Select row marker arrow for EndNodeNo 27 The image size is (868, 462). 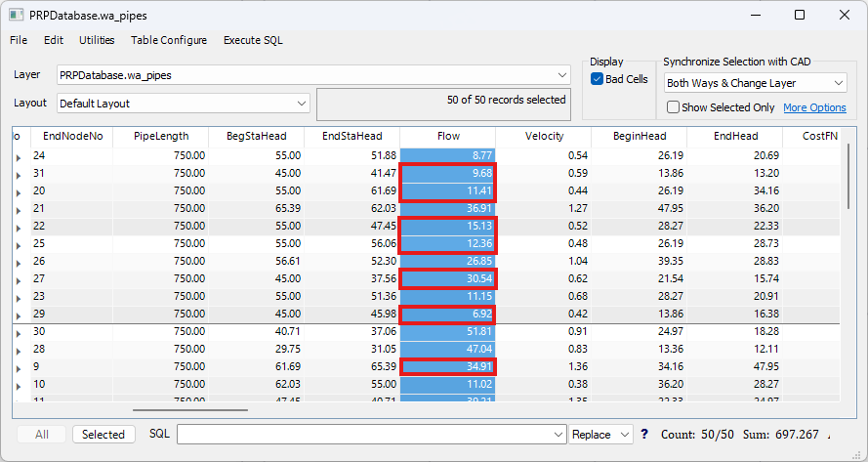pos(19,281)
